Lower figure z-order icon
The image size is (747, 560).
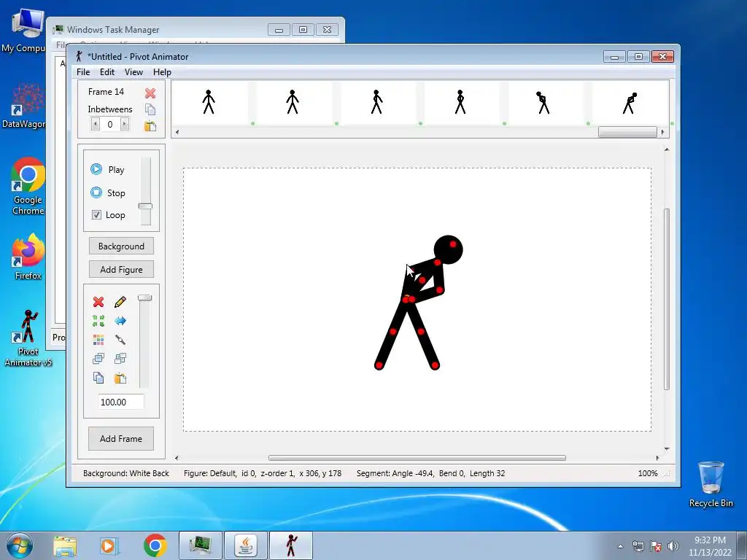(120, 359)
